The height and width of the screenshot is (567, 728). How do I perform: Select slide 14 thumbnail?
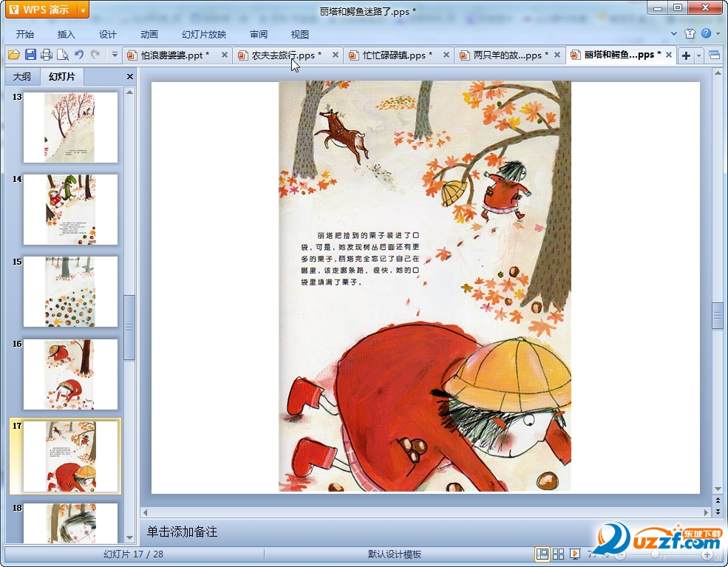(x=70, y=209)
